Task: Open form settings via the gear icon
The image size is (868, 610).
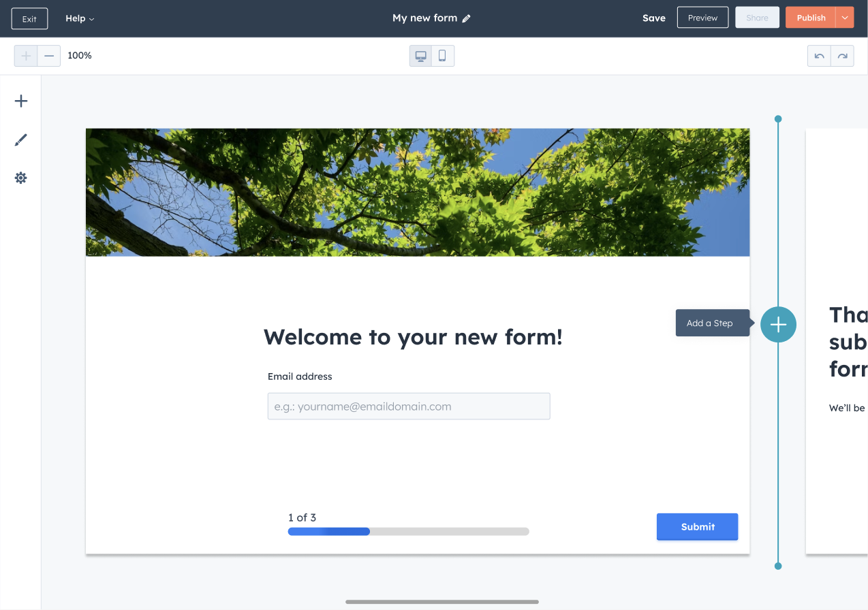Action: [20, 178]
